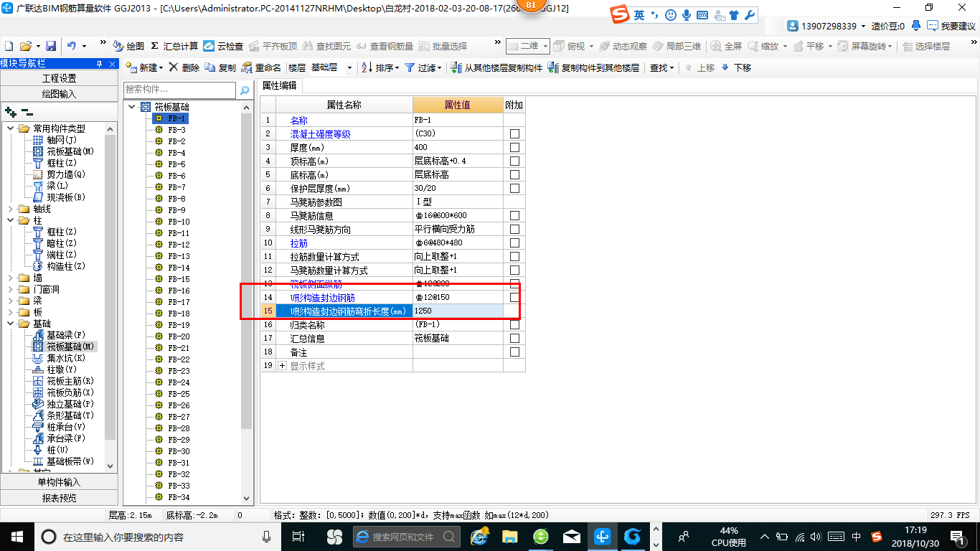980x551 pixels.
Task: Toggle 混凝土强度等级 附加 checkbox
Action: [x=514, y=134]
